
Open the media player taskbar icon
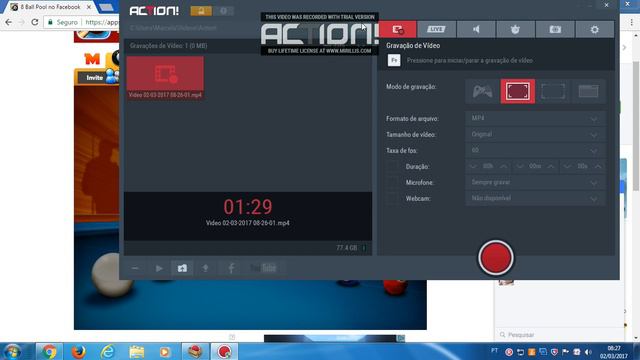coord(165,352)
